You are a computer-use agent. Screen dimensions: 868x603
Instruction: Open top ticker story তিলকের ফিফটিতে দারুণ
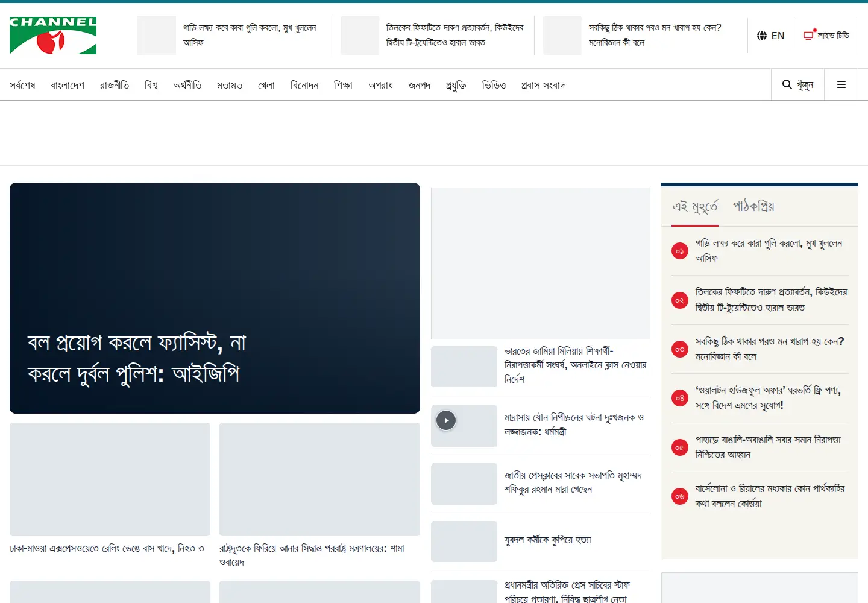[455, 36]
